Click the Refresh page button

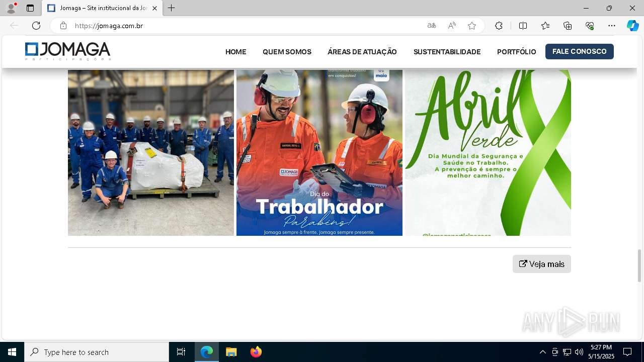coord(36,26)
